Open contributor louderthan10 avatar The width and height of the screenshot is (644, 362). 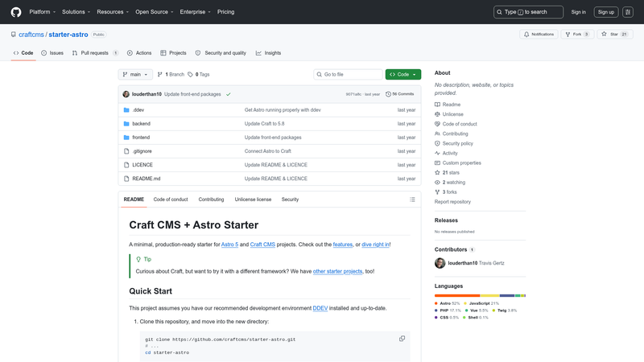(440, 263)
